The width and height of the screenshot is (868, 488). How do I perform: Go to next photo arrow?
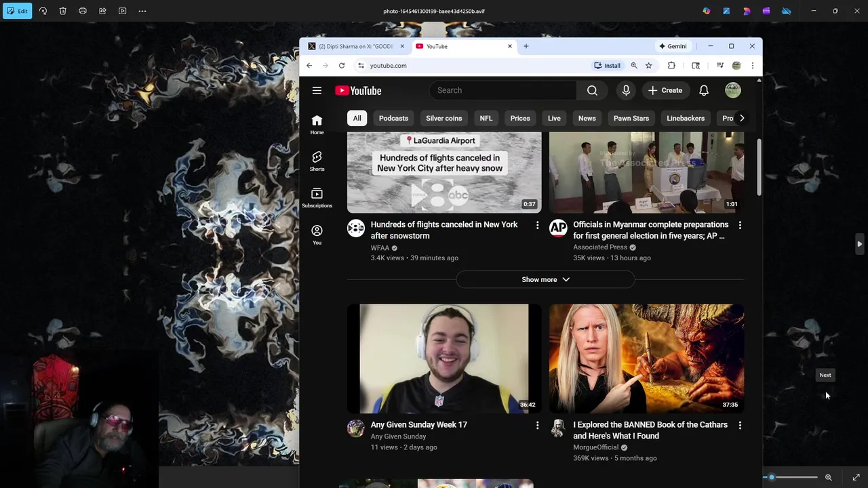(x=859, y=244)
